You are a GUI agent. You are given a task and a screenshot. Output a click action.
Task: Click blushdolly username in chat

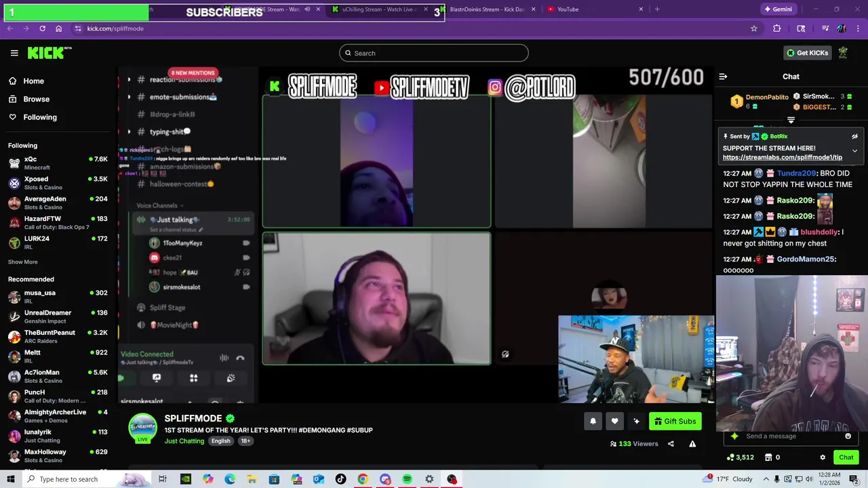[818, 232]
